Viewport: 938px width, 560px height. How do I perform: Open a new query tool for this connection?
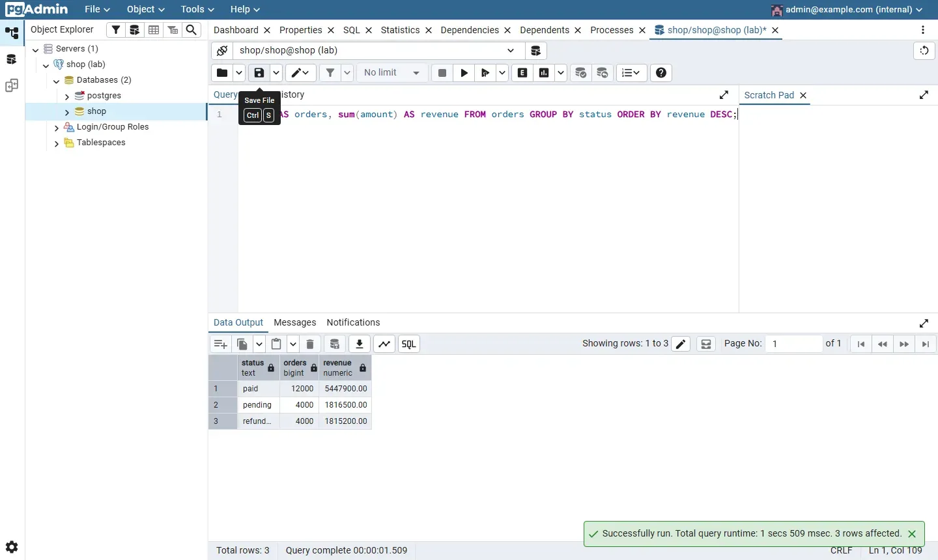click(536, 51)
